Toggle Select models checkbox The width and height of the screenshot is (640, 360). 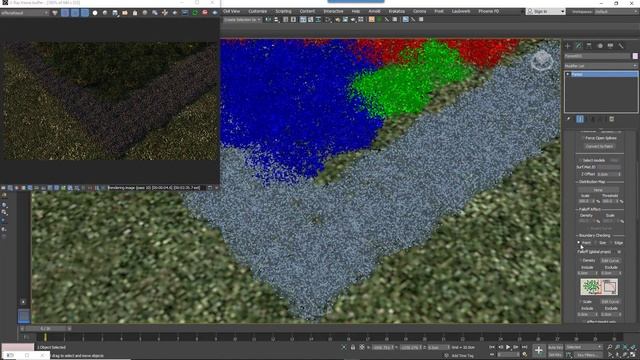coord(580,160)
